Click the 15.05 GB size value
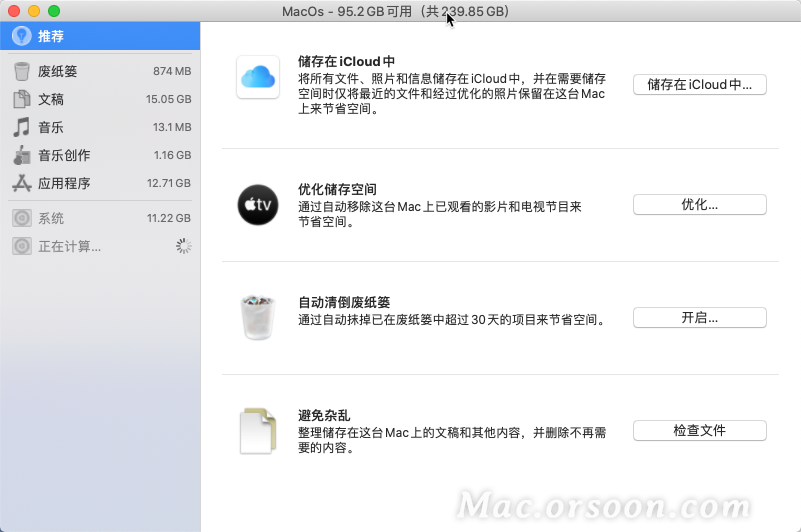The width and height of the screenshot is (801, 532). [169, 99]
